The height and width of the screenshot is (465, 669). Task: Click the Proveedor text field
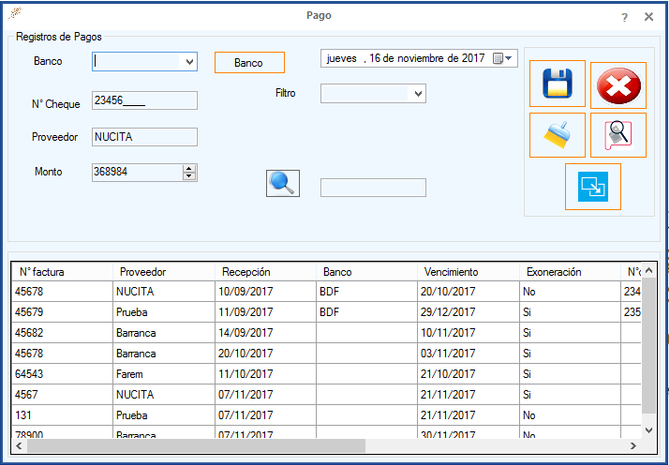[x=144, y=137]
